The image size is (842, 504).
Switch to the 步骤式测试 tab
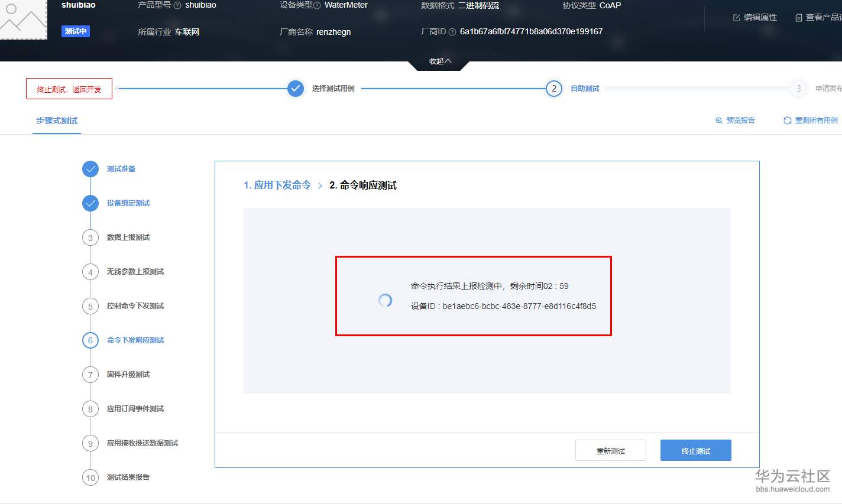(57, 121)
